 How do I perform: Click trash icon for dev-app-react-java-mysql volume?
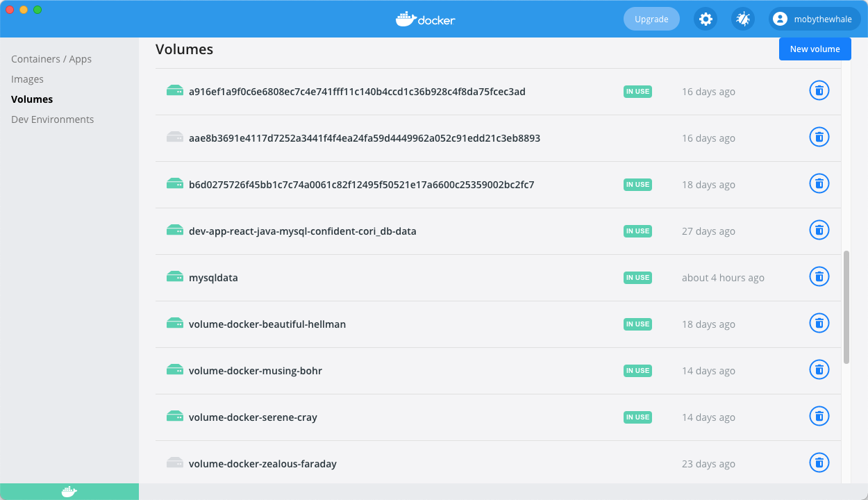(x=819, y=231)
